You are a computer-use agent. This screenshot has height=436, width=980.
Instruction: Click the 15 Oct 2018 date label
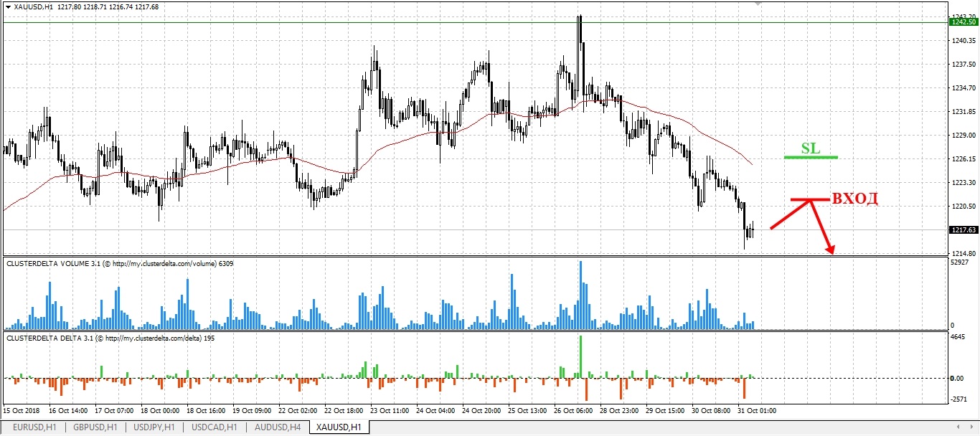click(x=22, y=411)
